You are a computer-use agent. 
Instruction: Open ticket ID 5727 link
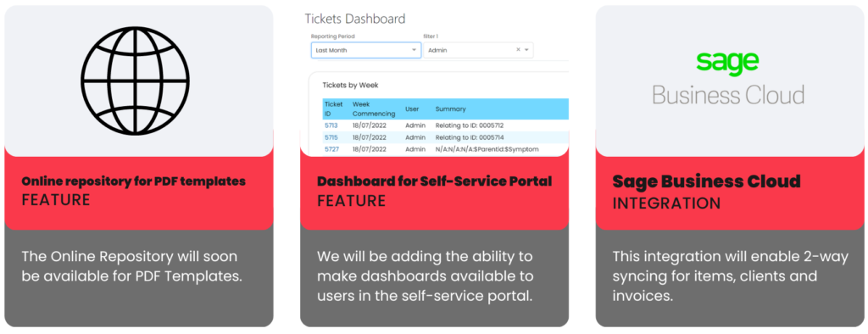click(331, 149)
